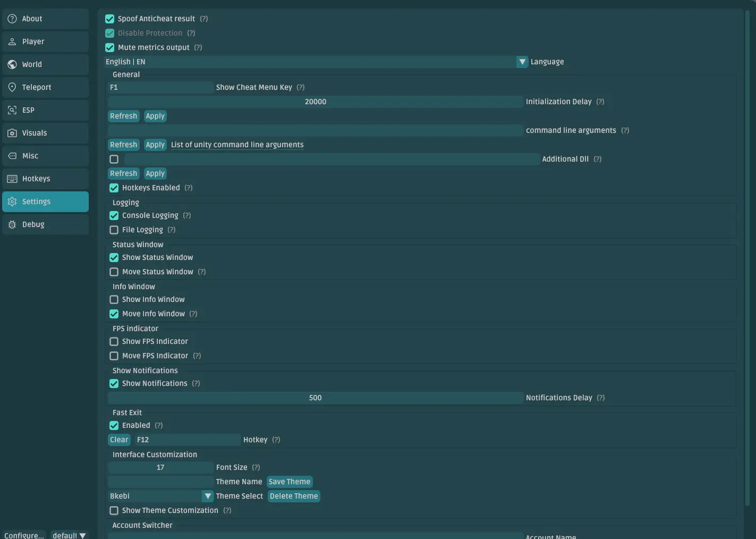
Task: Enable Show Theme Customization checkbox
Action: (x=114, y=510)
